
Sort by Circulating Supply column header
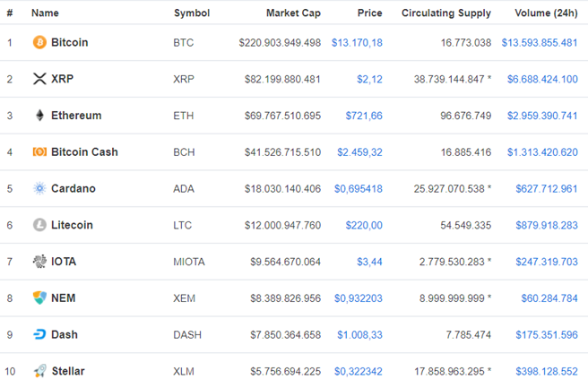[x=446, y=13]
